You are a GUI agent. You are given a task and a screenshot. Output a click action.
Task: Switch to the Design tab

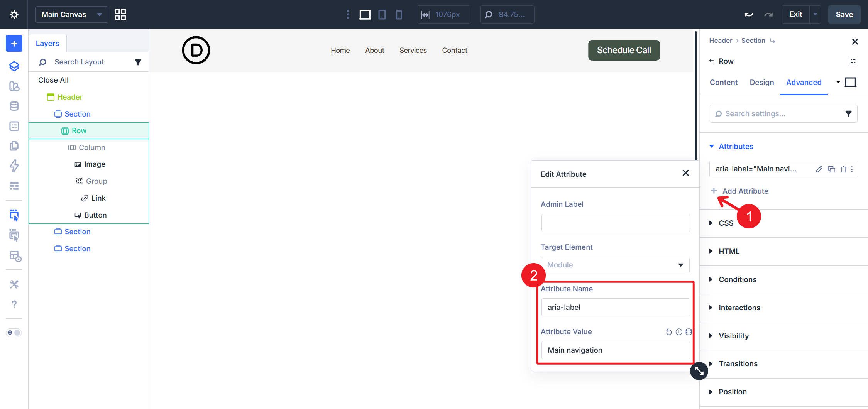pyautogui.click(x=761, y=83)
